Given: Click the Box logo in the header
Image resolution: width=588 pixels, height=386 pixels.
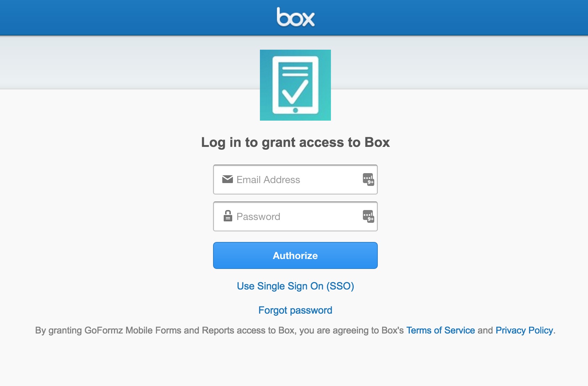Looking at the screenshot, I should 295,17.
